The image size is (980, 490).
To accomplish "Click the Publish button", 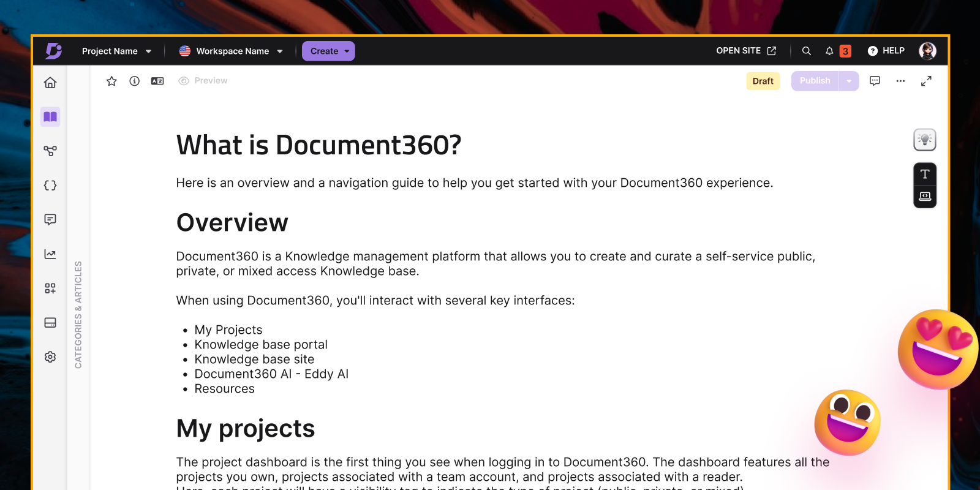I will click(815, 81).
